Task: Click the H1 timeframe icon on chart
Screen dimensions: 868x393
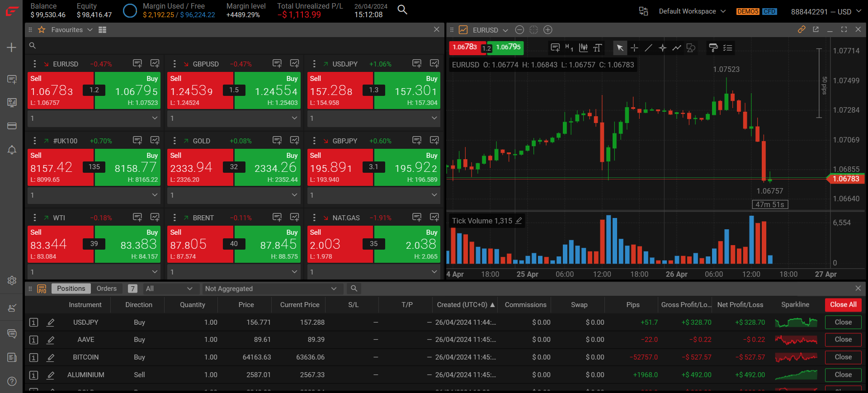Action: (x=569, y=47)
